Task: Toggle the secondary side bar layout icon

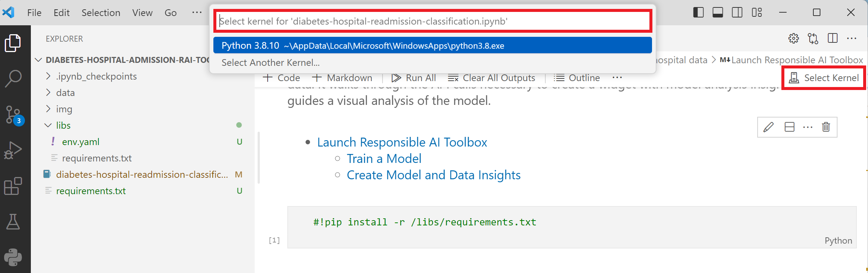Action: (737, 12)
